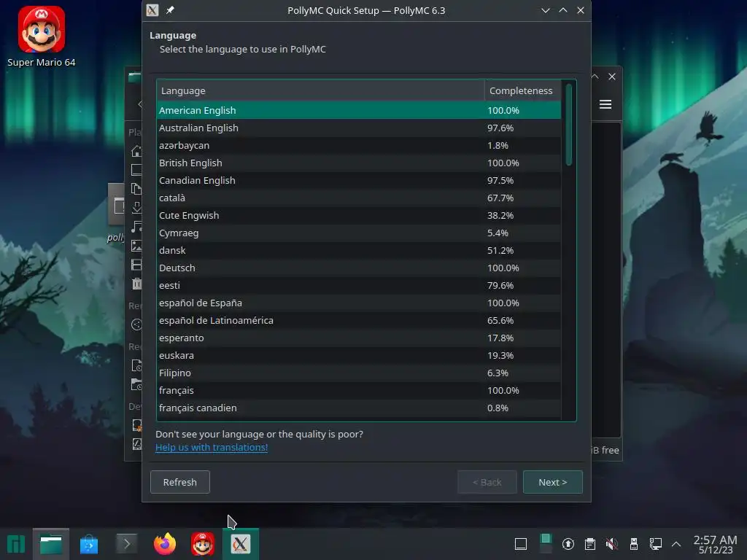The width and height of the screenshot is (747, 560).
Task: Open the updates notifier tray icon
Action: point(568,544)
